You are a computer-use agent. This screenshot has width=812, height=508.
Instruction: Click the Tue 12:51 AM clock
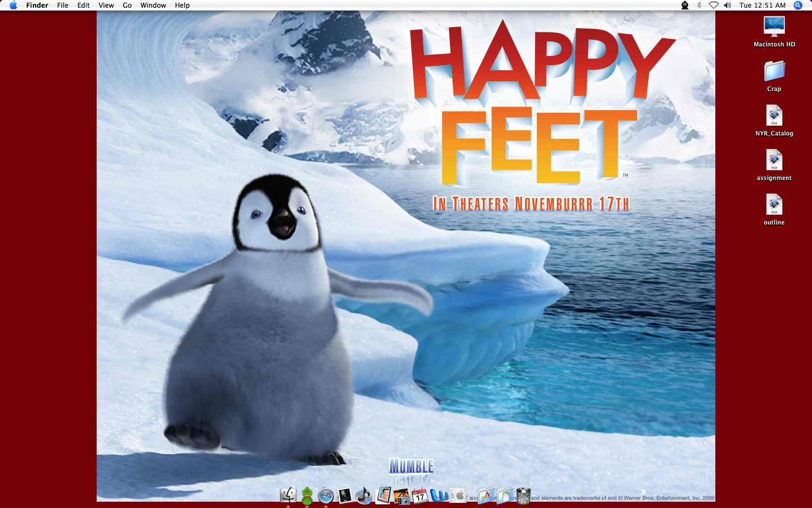762,5
